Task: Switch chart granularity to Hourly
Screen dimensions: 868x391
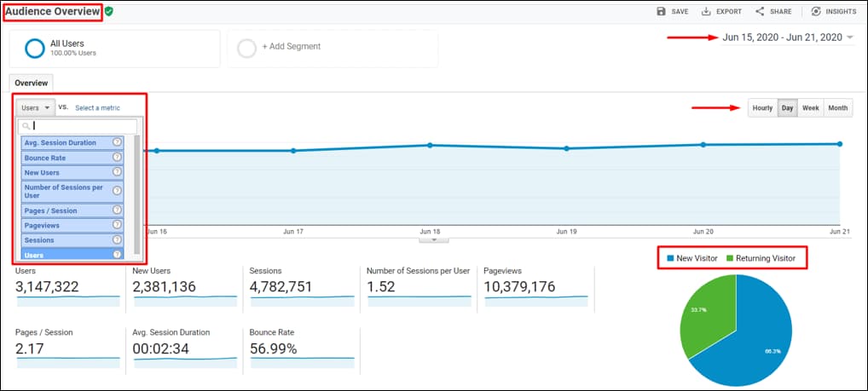Action: pyautogui.click(x=762, y=108)
